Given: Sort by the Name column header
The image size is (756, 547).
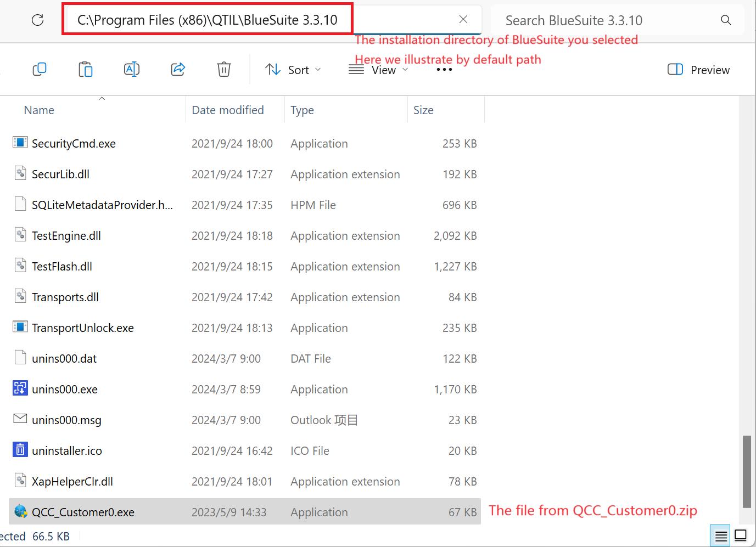Looking at the screenshot, I should pyautogui.click(x=40, y=110).
